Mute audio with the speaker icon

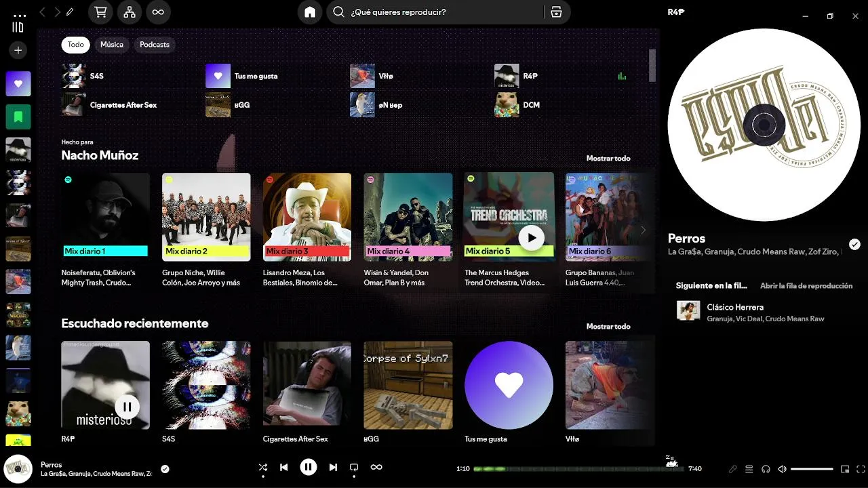782,469
